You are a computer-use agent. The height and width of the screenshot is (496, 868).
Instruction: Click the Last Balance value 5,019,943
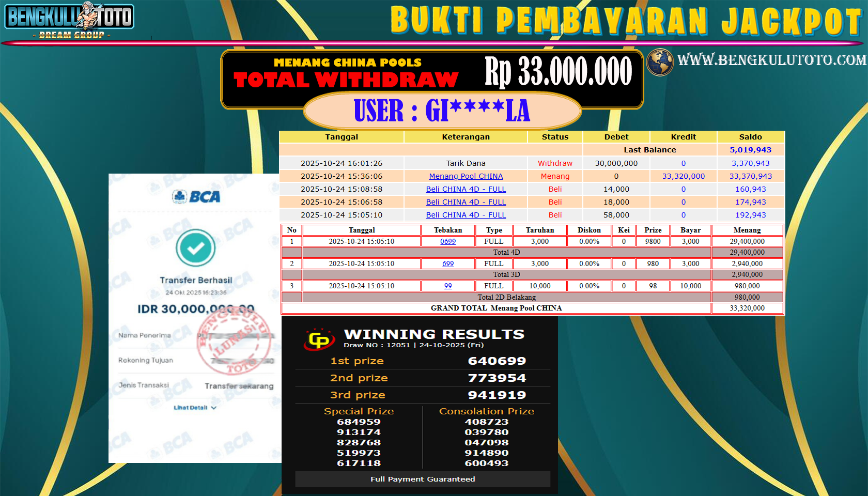tap(750, 150)
